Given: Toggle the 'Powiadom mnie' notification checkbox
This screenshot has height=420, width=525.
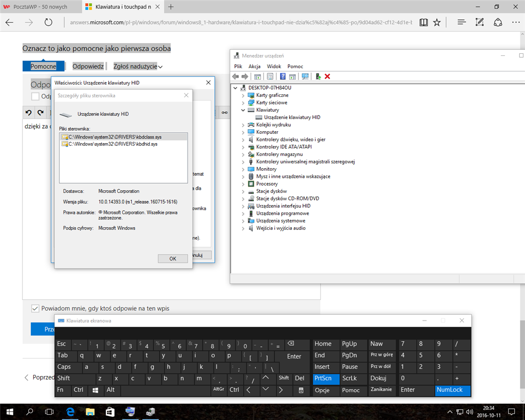Looking at the screenshot, I should pyautogui.click(x=35, y=309).
